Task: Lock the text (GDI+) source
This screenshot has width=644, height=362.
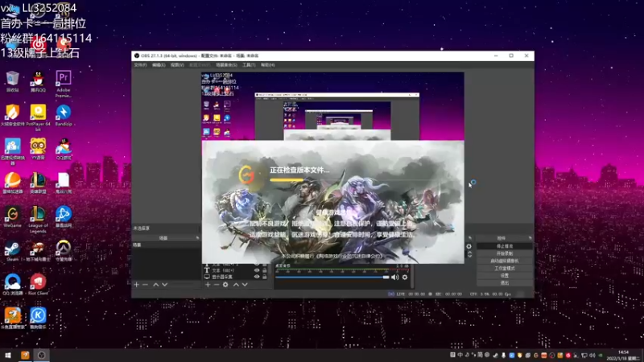Action: (x=265, y=270)
